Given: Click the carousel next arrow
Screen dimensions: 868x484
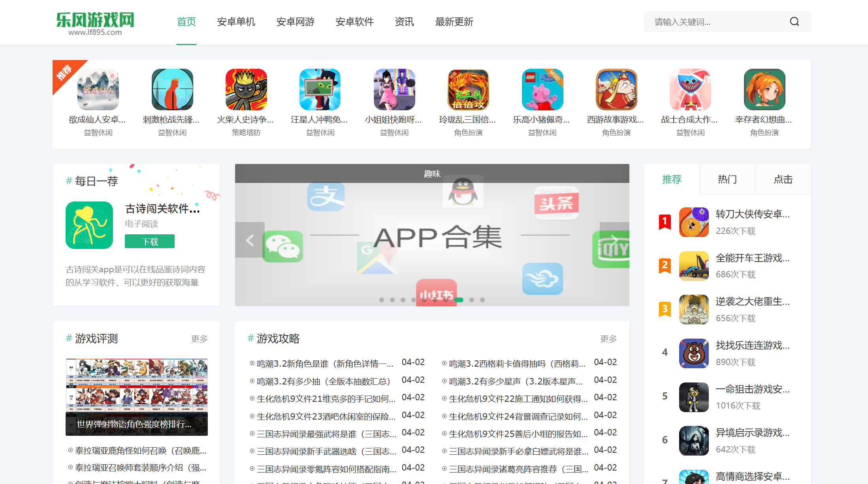Looking at the screenshot, I should click(x=614, y=239).
